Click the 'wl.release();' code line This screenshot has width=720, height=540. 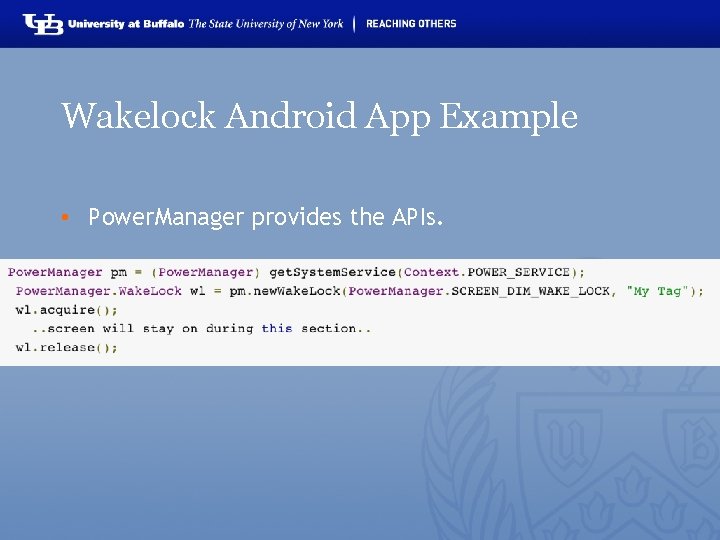67,348
